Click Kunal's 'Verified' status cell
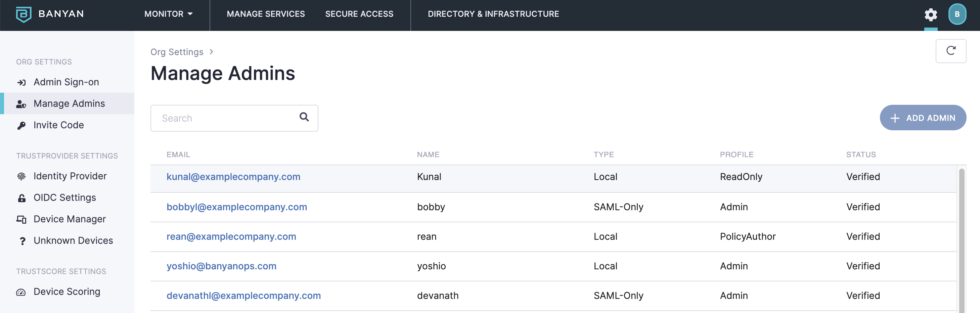The image size is (980, 313). (x=863, y=177)
